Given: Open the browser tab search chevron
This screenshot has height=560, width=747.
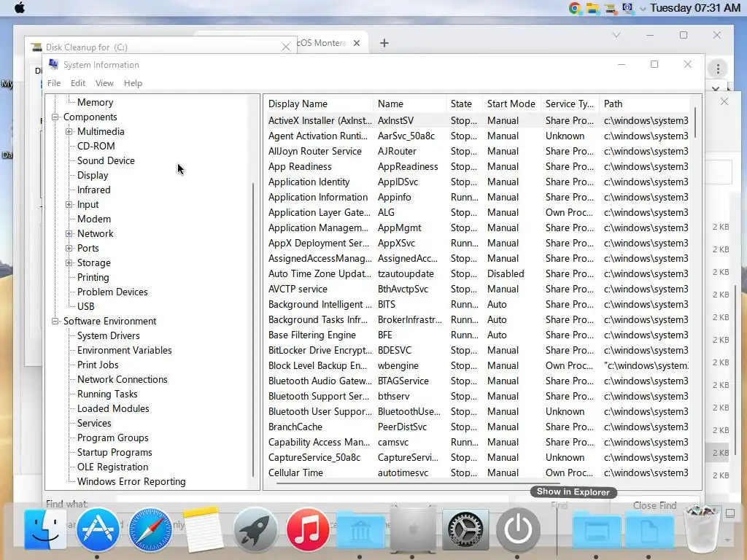Looking at the screenshot, I should 616,35.
